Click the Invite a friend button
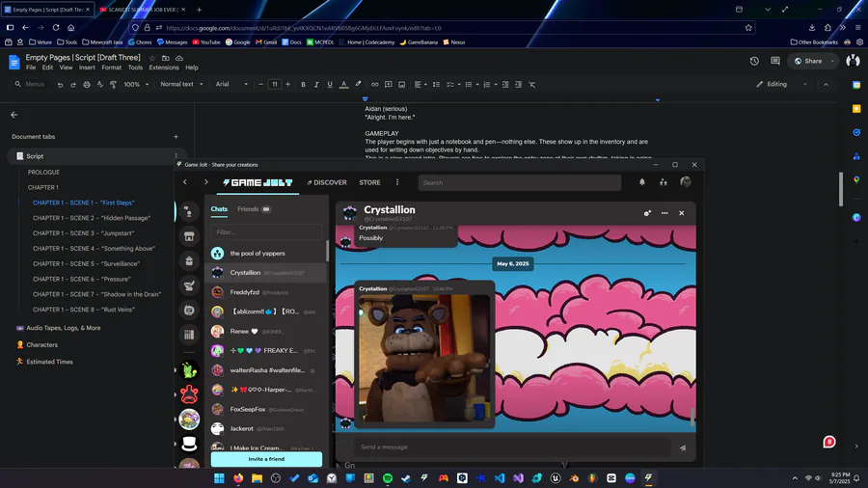This screenshot has width=868, height=488. pyautogui.click(x=266, y=459)
